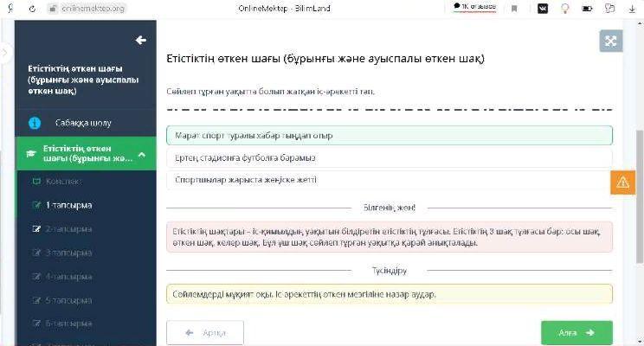Click the graduation cap lesson icon
The width and height of the screenshot is (644, 346).
pyautogui.click(x=30, y=153)
